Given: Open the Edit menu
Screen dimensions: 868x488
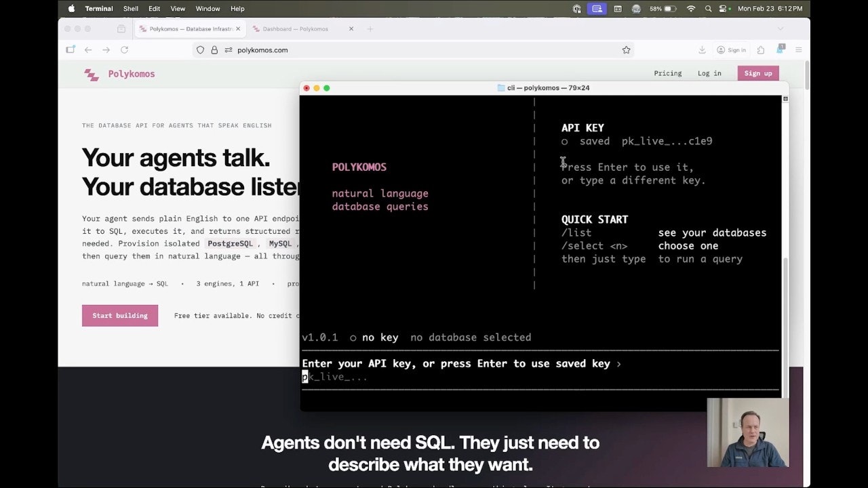Looking at the screenshot, I should pos(155,9).
